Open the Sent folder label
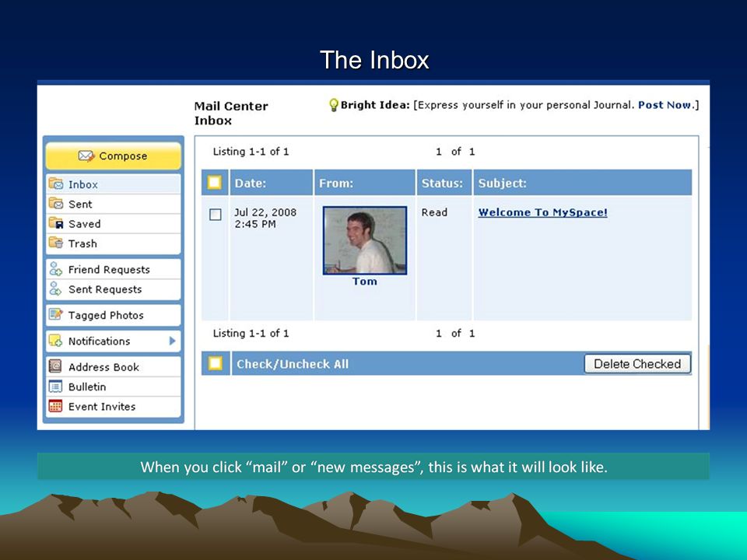This screenshot has height=560, width=747. 80,204
